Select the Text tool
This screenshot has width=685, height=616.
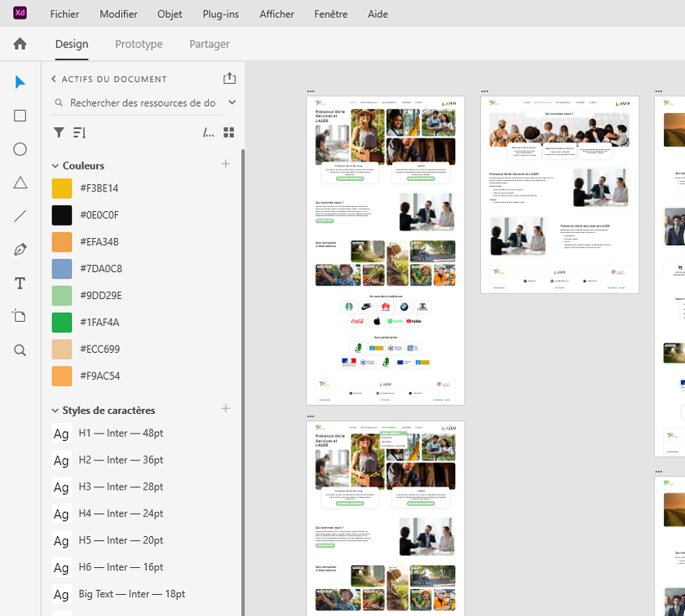[x=20, y=283]
